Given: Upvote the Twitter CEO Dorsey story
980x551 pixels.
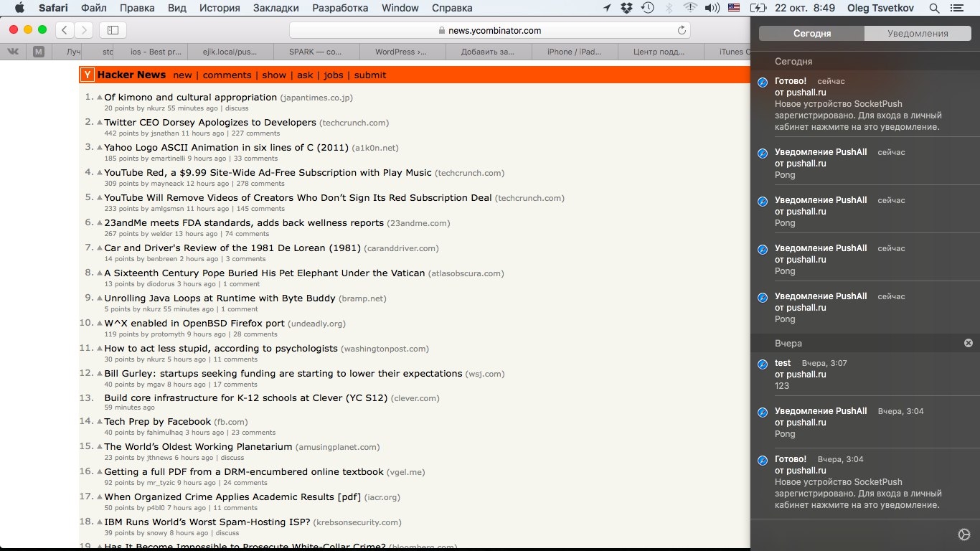Looking at the screenshot, I should (x=100, y=123).
